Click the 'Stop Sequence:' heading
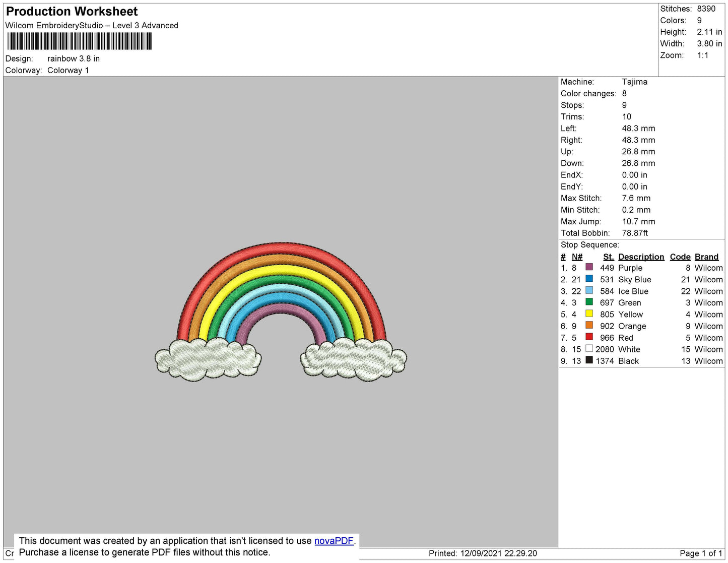The height and width of the screenshot is (563, 728). coord(590,244)
